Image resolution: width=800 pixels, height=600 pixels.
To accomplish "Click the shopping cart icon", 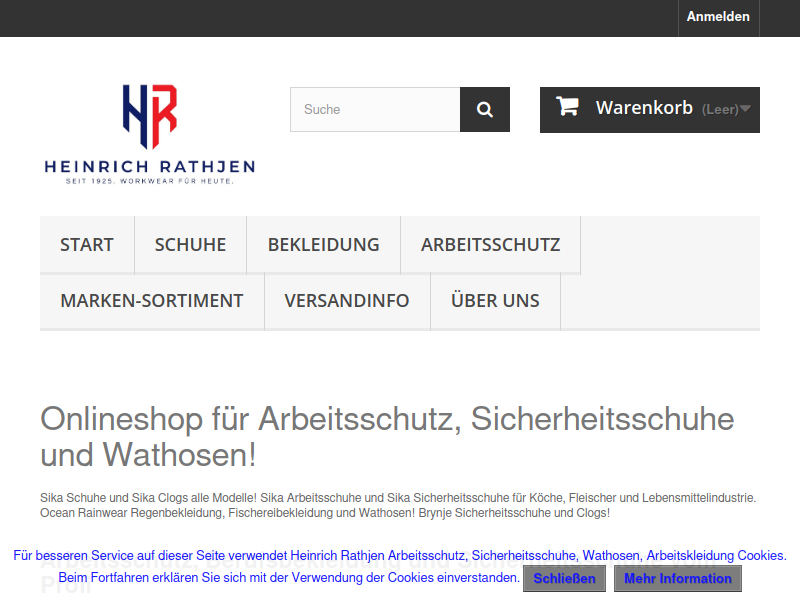I will click(567, 107).
